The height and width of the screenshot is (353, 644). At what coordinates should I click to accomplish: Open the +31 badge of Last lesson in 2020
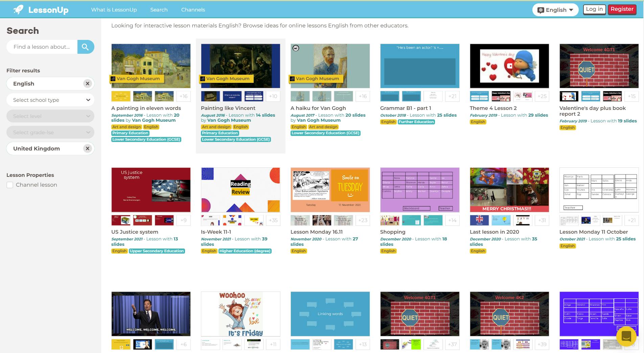pos(542,220)
